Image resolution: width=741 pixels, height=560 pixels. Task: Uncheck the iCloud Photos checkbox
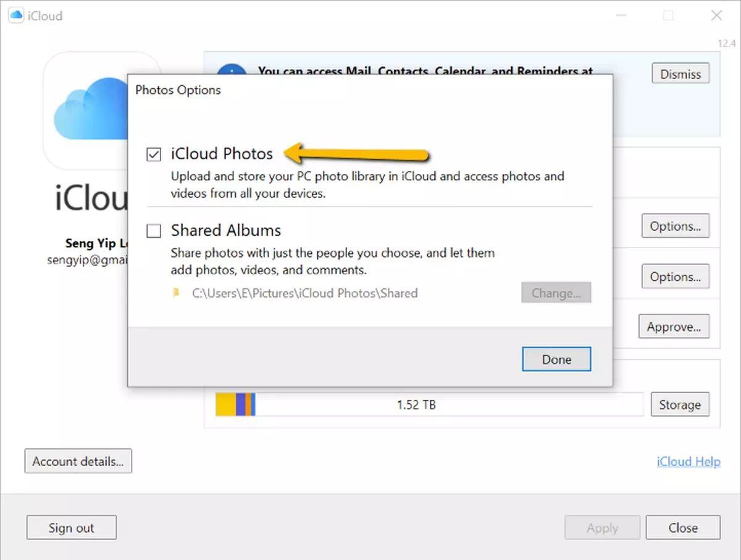[154, 154]
